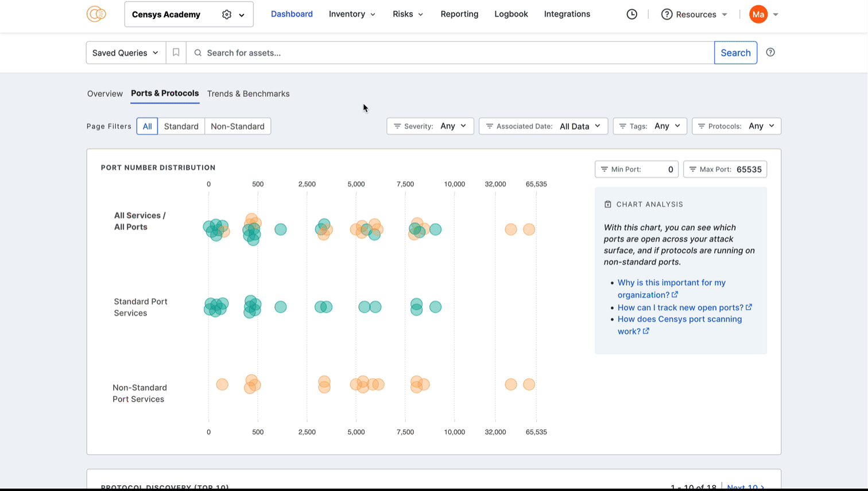Click the Tags filter funnel icon
Image resolution: width=868 pixels, height=491 pixels.
pyautogui.click(x=622, y=126)
